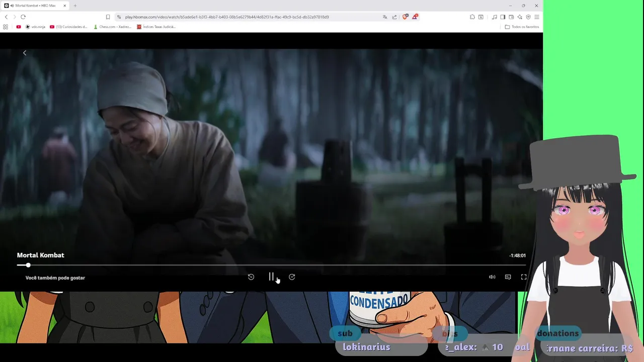The height and width of the screenshot is (362, 644).
Task: Open the media control music note
Action: point(495,17)
